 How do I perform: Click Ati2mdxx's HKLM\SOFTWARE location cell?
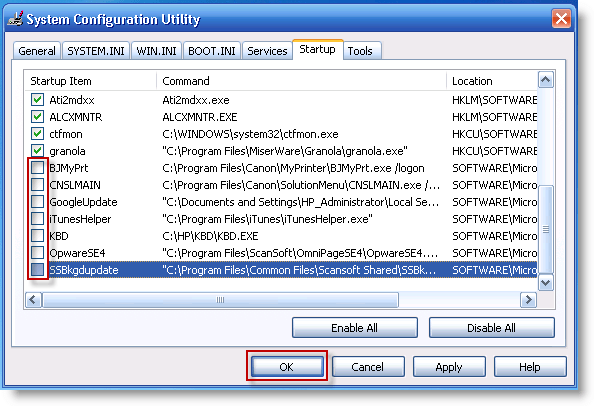[x=494, y=100]
